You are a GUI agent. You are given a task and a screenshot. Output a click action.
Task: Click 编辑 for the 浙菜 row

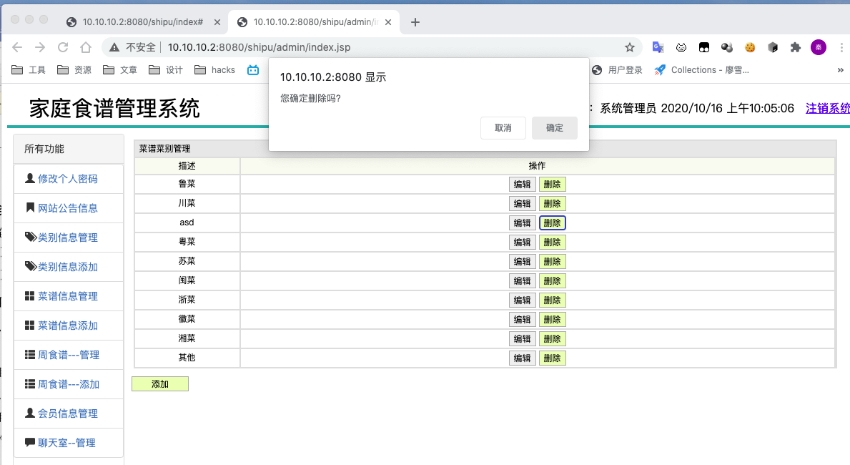(522, 300)
